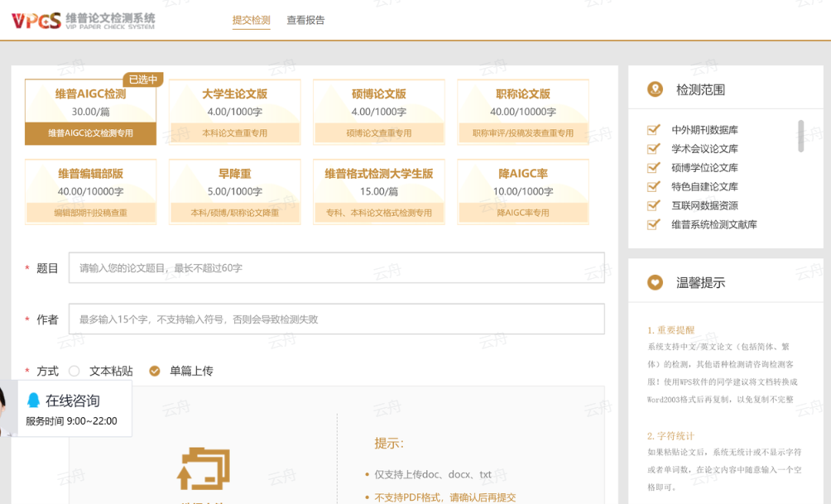Click the 作者 author input field

click(x=337, y=319)
